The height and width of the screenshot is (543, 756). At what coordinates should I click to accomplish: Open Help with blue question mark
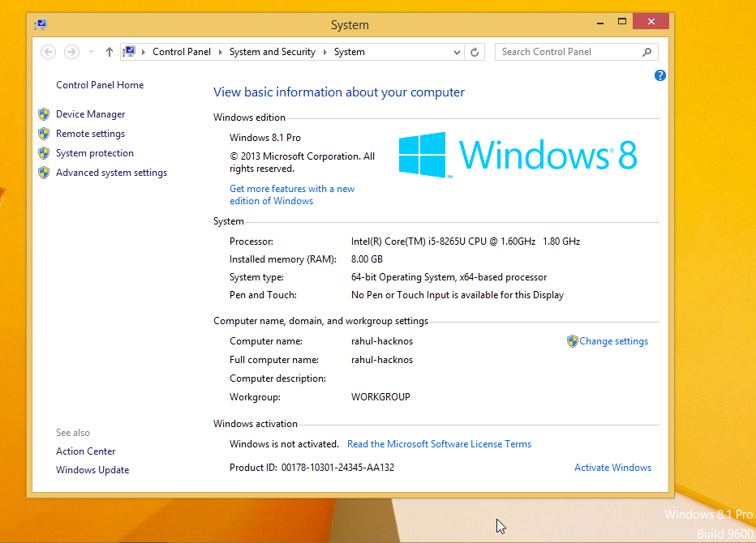[660, 75]
